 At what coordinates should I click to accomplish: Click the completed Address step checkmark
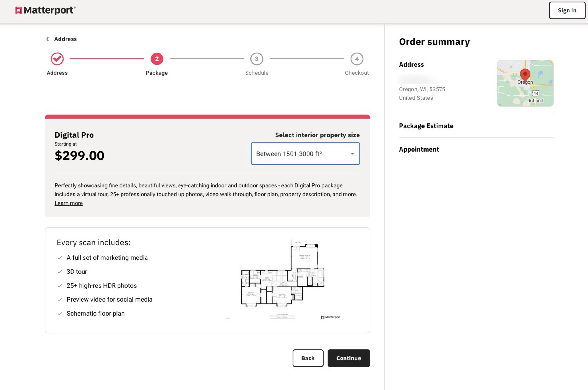(57, 59)
